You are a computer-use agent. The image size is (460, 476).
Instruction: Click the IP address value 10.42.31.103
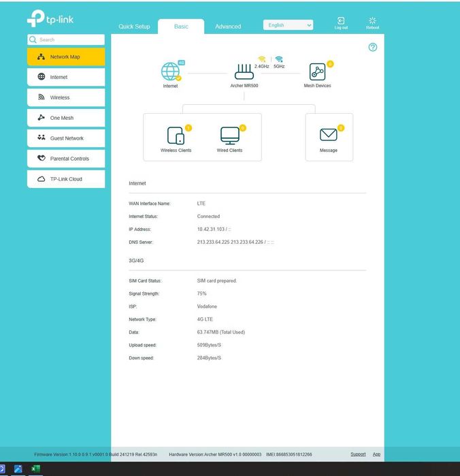210,229
